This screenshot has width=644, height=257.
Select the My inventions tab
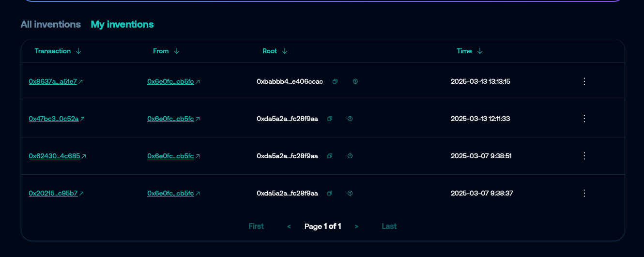coord(122,24)
